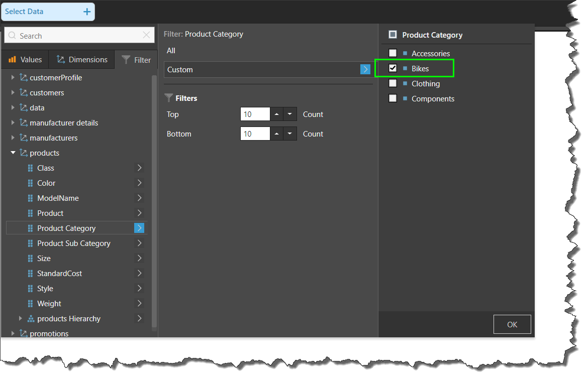Click the Color column icon
588x379 pixels.
pyautogui.click(x=30, y=183)
